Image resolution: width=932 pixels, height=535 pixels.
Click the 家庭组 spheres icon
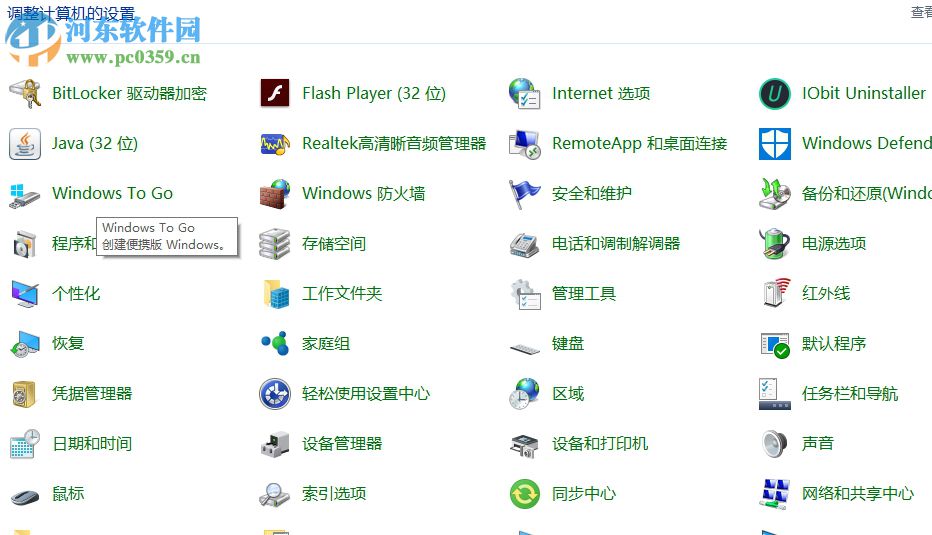click(275, 344)
